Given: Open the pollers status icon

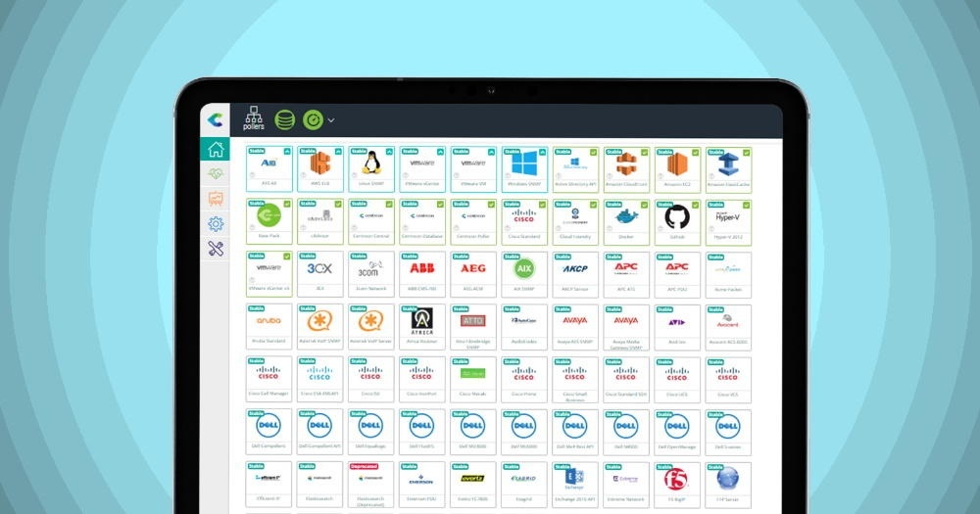Looking at the screenshot, I should (x=254, y=118).
